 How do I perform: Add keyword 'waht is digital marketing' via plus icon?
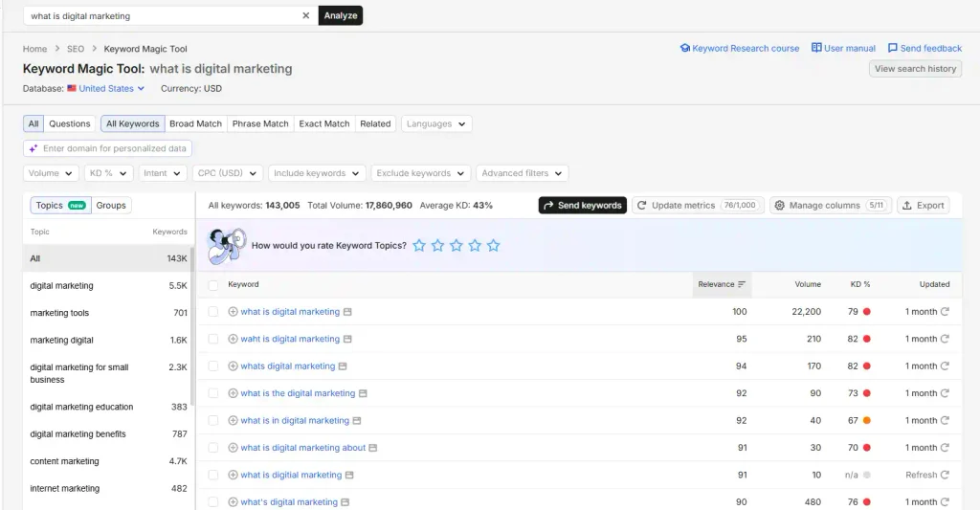[233, 339]
